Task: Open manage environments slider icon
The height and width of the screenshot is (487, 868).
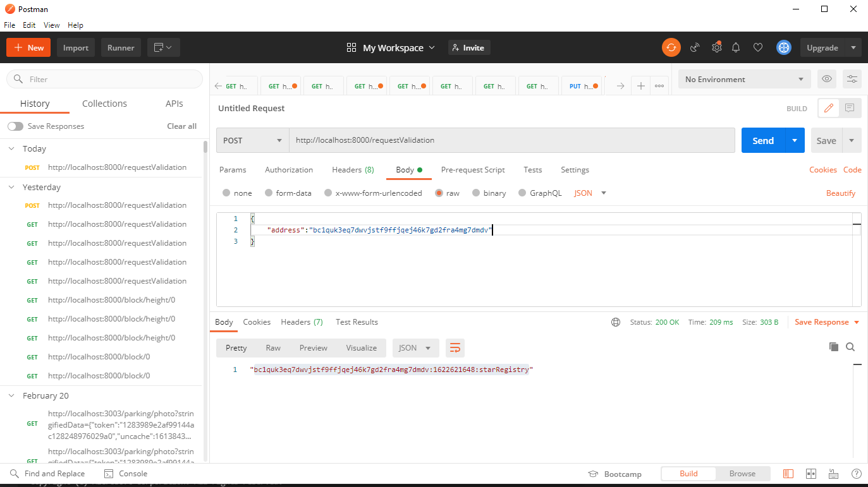Action: [852, 79]
